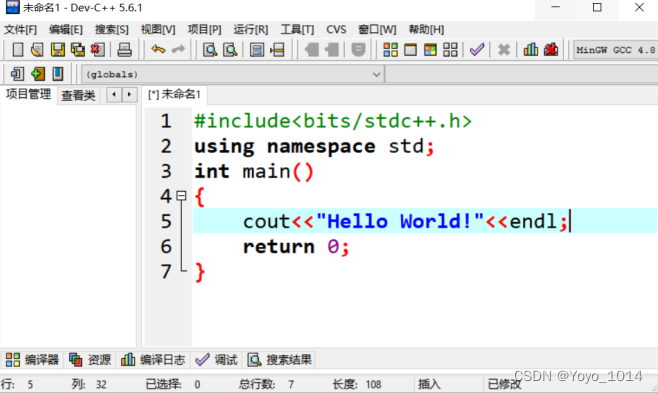Click the grey Stop Execution cross icon
This screenshot has width=658, height=393.
[504, 50]
